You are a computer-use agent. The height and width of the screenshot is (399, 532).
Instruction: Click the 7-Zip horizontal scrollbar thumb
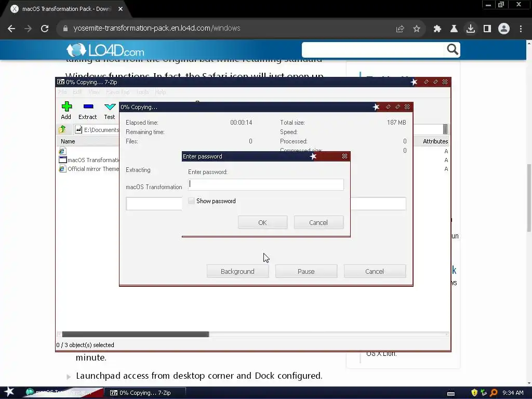[x=136, y=334]
